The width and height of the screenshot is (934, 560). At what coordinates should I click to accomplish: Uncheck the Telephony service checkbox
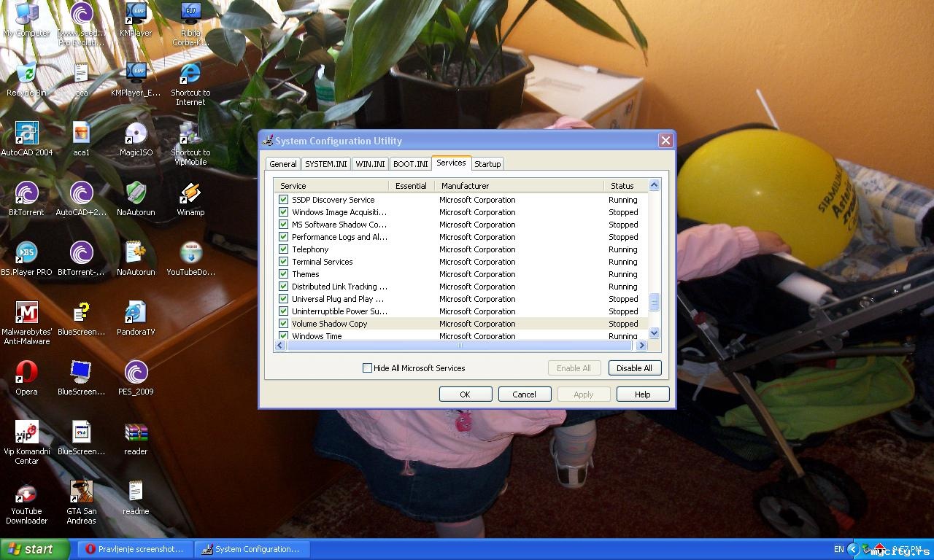[284, 249]
